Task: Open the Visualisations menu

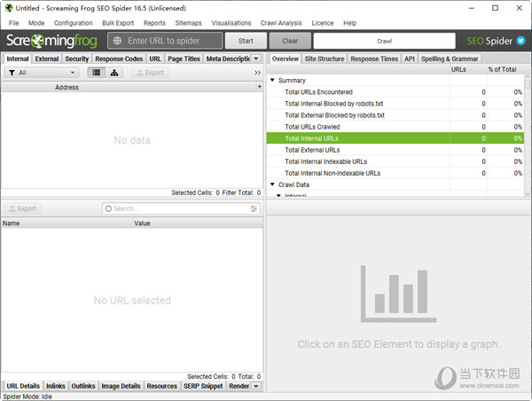Action: coord(231,23)
